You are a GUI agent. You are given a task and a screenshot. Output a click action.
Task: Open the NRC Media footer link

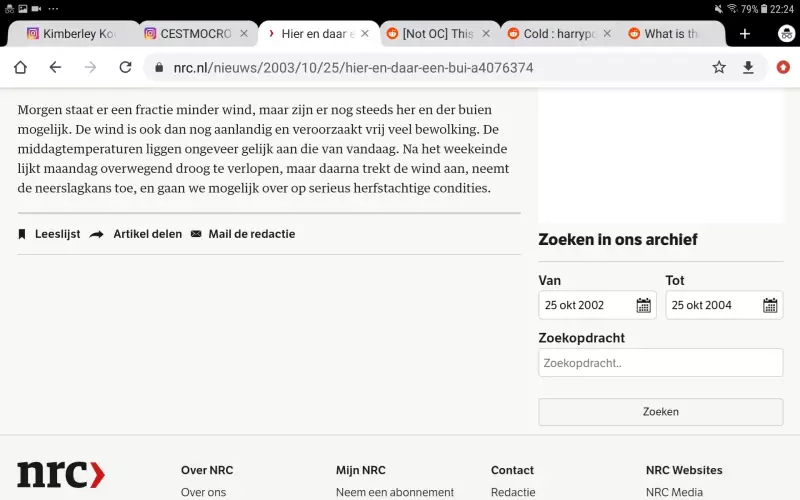pyautogui.click(x=674, y=492)
